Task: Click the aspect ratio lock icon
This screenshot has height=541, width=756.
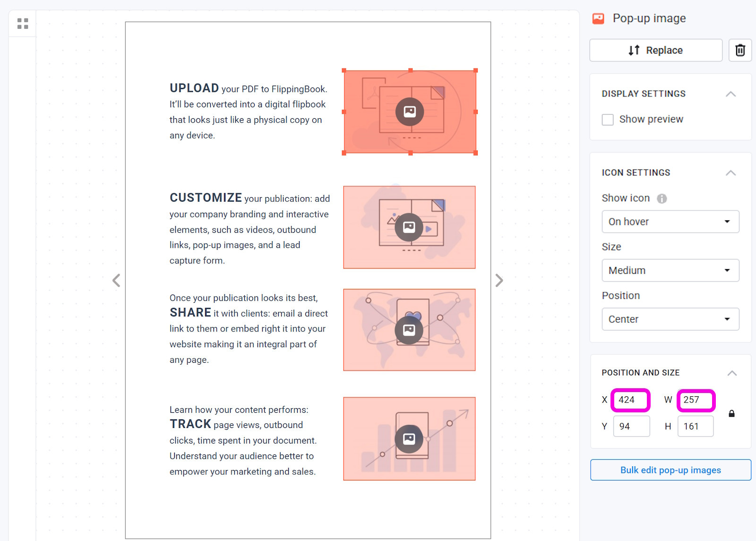Action: [731, 414]
